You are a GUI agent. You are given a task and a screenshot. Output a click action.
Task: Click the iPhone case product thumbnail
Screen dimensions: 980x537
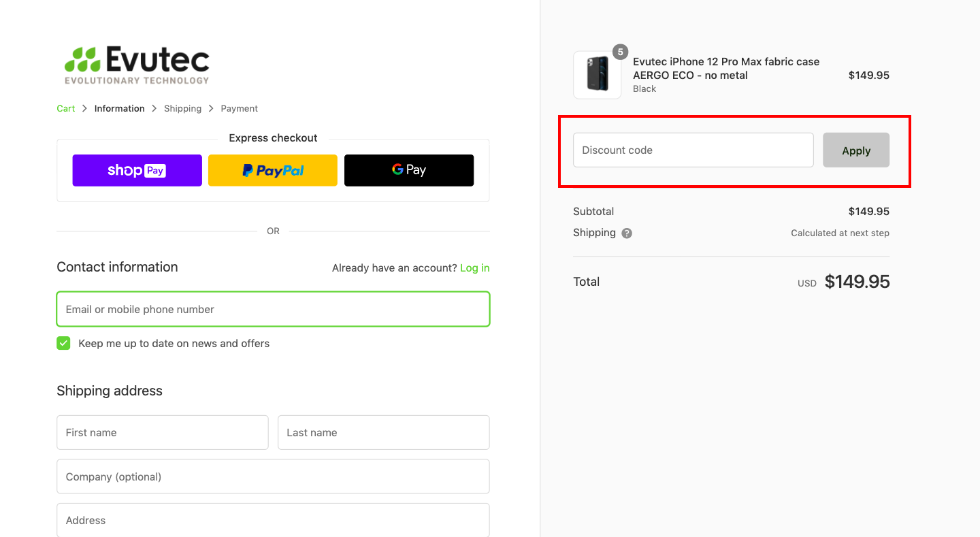pyautogui.click(x=597, y=75)
